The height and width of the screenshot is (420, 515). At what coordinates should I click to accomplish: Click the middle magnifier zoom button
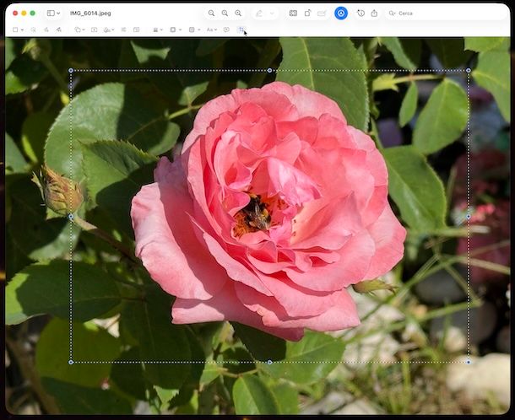pyautogui.click(x=225, y=13)
